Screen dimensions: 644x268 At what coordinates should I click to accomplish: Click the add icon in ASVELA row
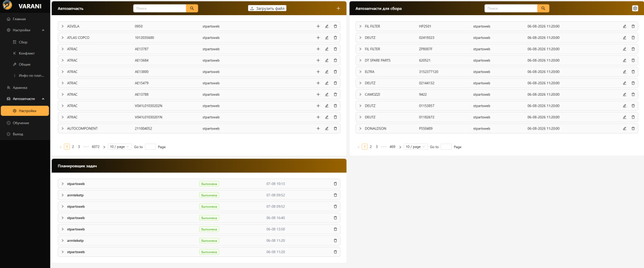tap(318, 26)
